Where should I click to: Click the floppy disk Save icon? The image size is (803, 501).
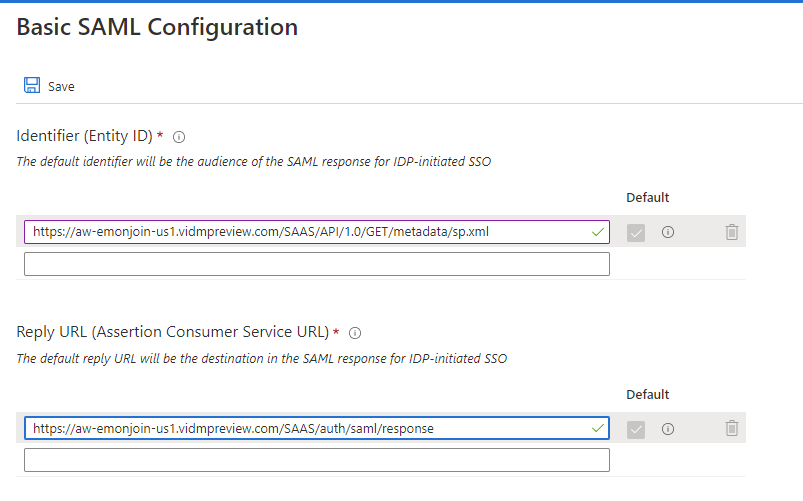point(32,85)
